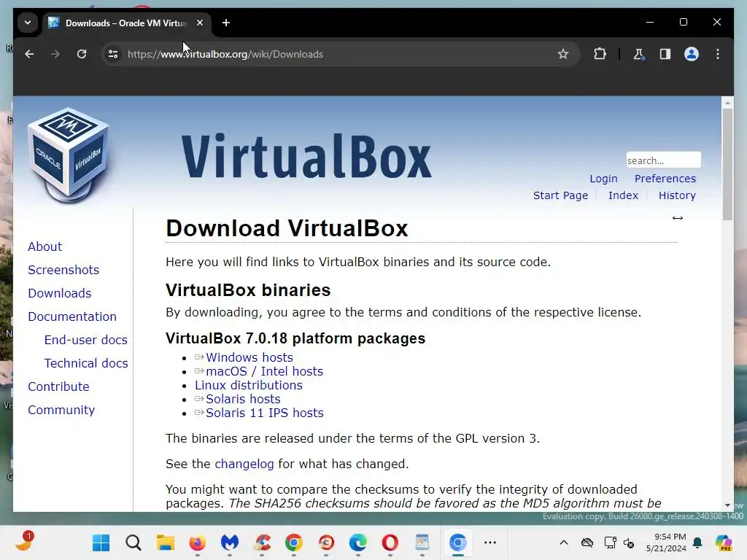View site information icon in address bar

coord(113,54)
